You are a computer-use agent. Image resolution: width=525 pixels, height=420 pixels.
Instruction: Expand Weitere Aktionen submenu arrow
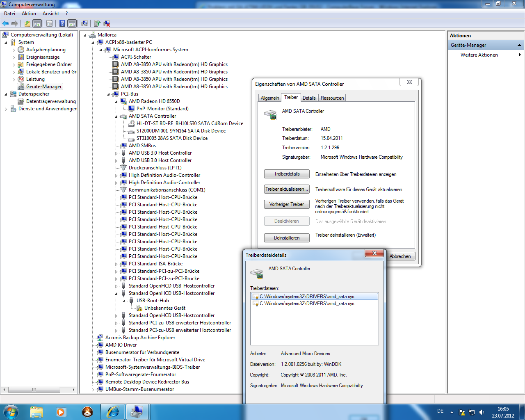click(x=520, y=55)
